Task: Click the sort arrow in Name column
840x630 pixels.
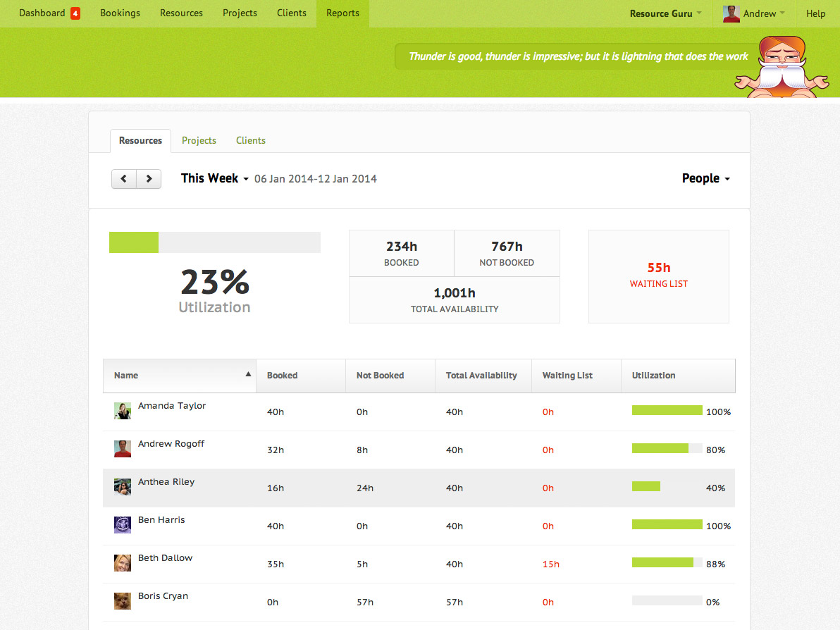Action: coord(248,375)
